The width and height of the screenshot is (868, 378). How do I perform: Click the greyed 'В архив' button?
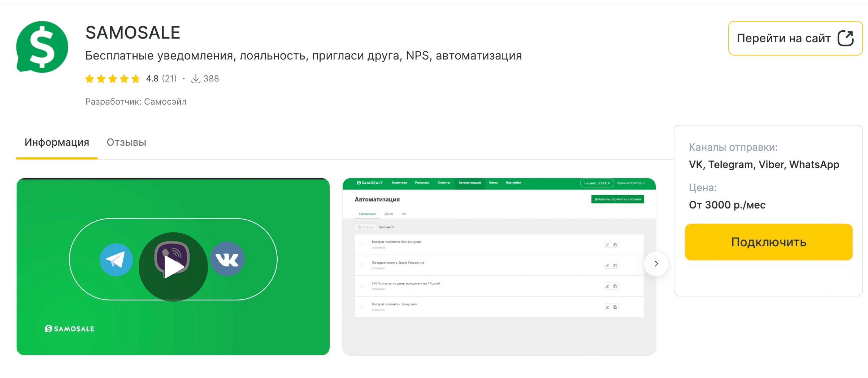click(x=366, y=227)
